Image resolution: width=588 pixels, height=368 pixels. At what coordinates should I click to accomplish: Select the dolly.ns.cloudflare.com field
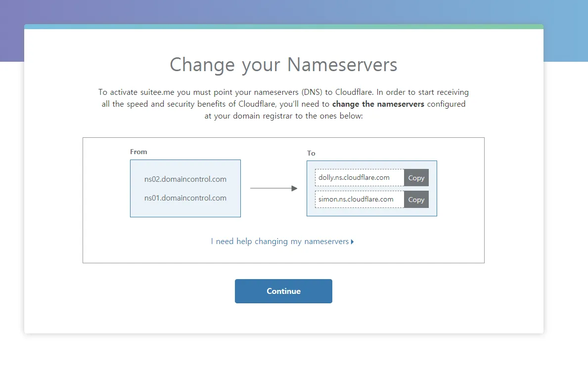point(359,178)
